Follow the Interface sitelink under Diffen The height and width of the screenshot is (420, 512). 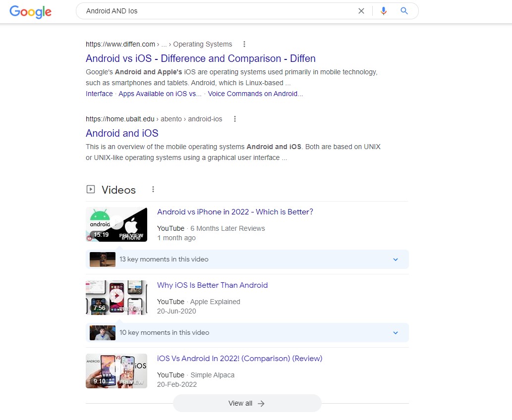pyautogui.click(x=99, y=94)
